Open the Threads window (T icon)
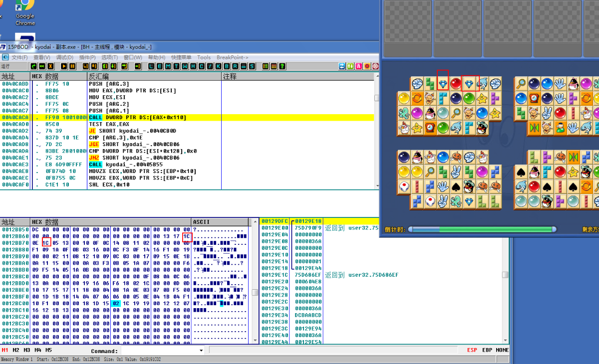Image resolution: width=599 pixels, height=364 pixels. pyautogui.click(x=176, y=66)
